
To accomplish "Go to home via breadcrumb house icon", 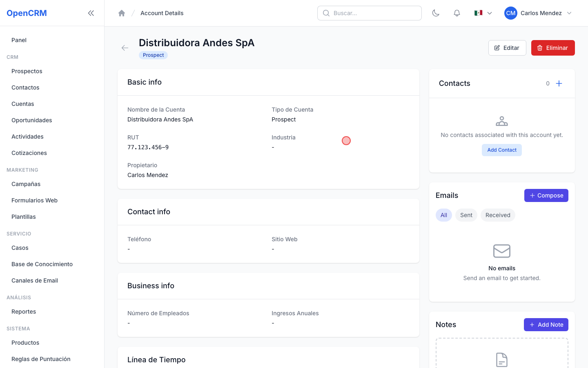I will pos(122,13).
